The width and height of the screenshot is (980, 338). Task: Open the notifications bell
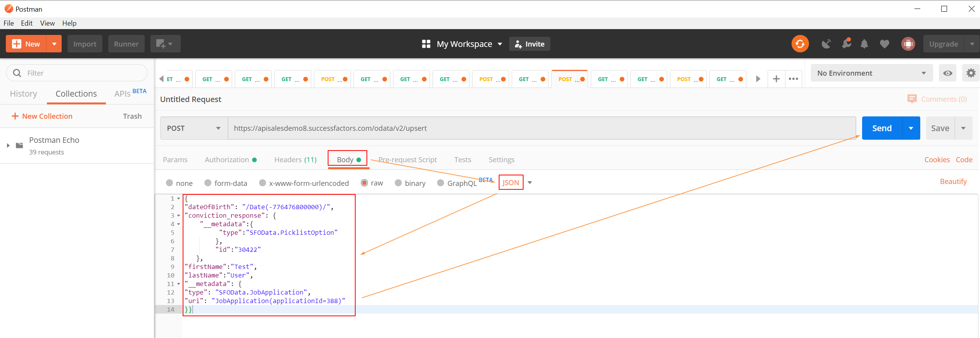864,44
